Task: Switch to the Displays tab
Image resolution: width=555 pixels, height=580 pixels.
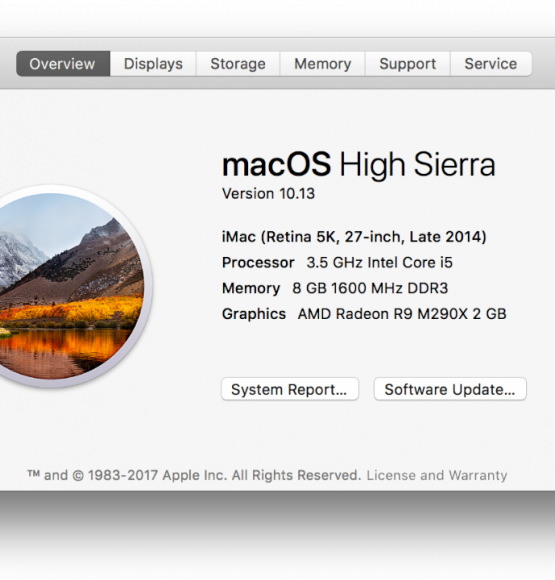Action: (x=153, y=64)
